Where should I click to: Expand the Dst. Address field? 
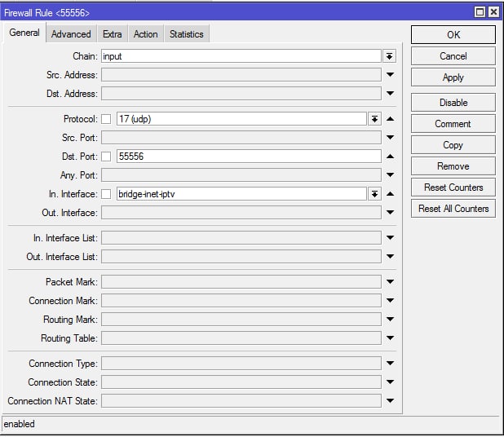(390, 94)
